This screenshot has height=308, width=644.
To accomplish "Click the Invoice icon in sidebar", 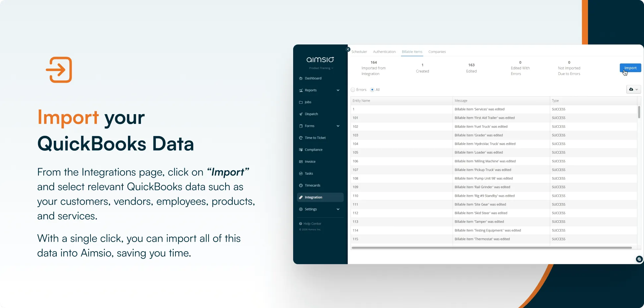I will (301, 162).
